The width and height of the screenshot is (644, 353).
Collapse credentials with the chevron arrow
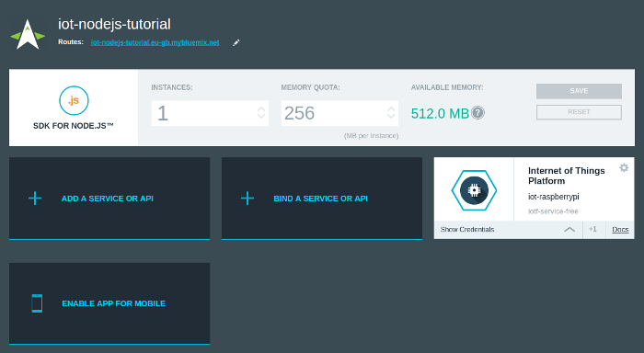click(569, 230)
